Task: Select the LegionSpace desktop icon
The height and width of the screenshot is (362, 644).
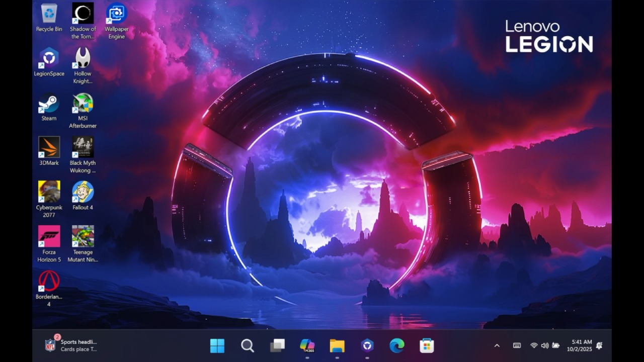Action: pyautogui.click(x=49, y=62)
